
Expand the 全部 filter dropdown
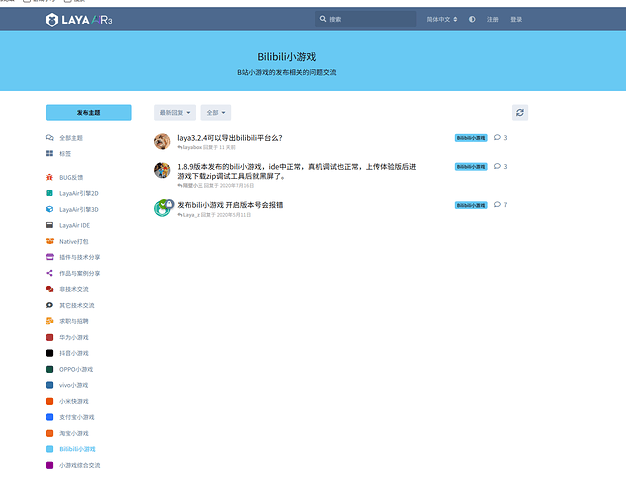(216, 113)
